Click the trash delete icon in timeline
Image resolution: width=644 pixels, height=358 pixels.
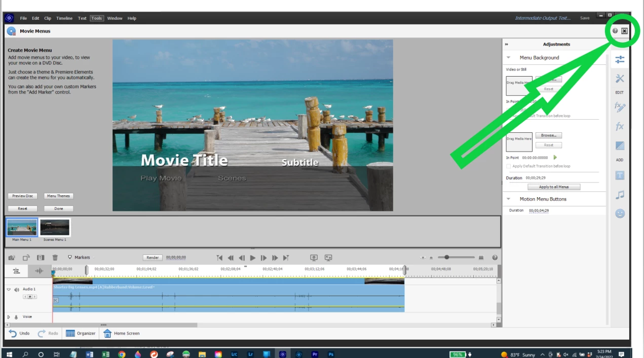coord(55,258)
